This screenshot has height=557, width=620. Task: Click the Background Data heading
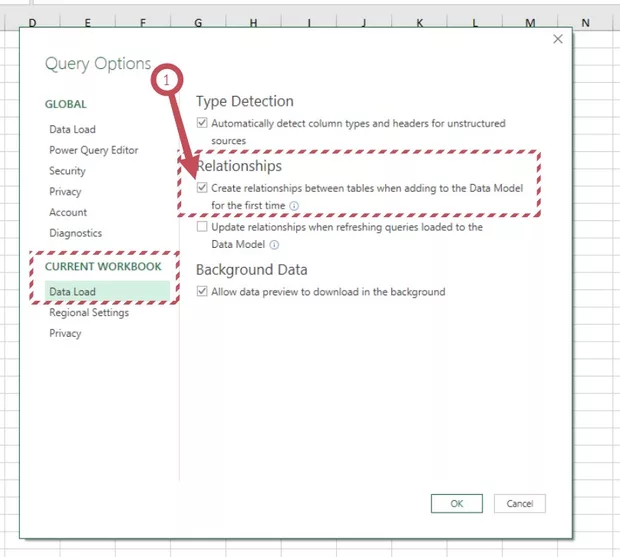click(251, 270)
